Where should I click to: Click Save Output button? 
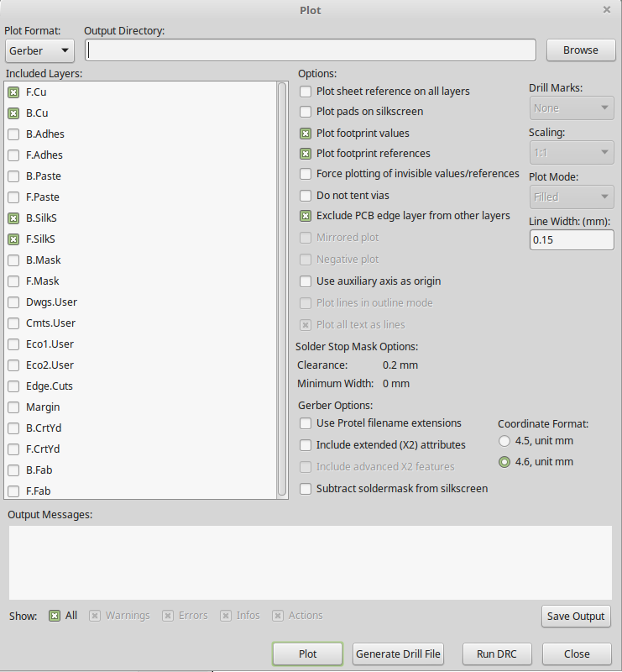pyautogui.click(x=576, y=616)
